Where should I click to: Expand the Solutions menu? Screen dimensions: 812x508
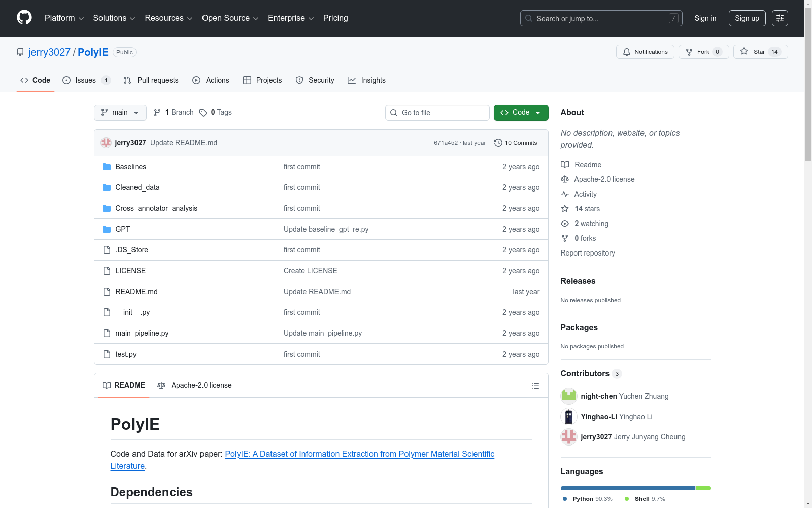click(114, 18)
